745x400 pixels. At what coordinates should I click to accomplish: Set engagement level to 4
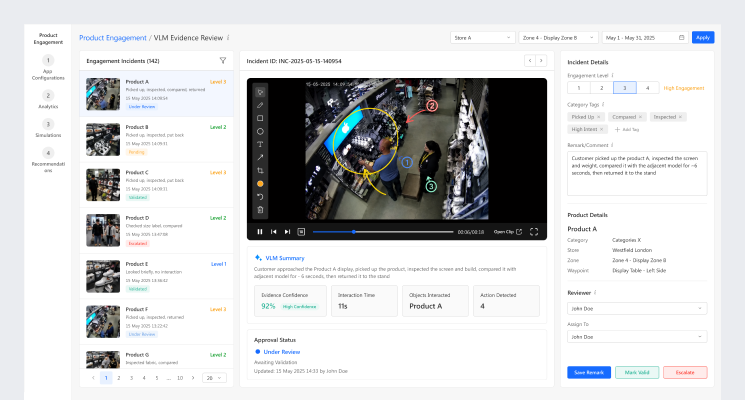click(x=647, y=88)
